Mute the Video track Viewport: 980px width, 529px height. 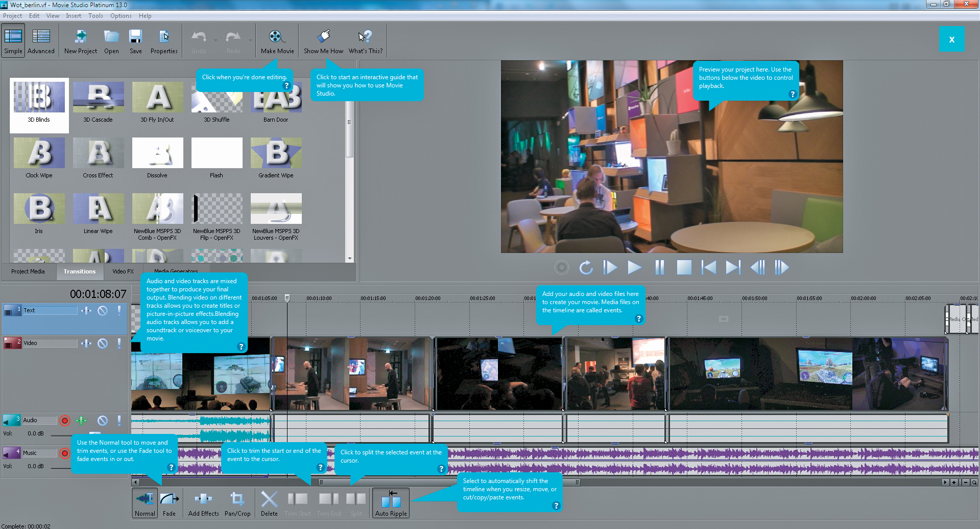[103, 343]
